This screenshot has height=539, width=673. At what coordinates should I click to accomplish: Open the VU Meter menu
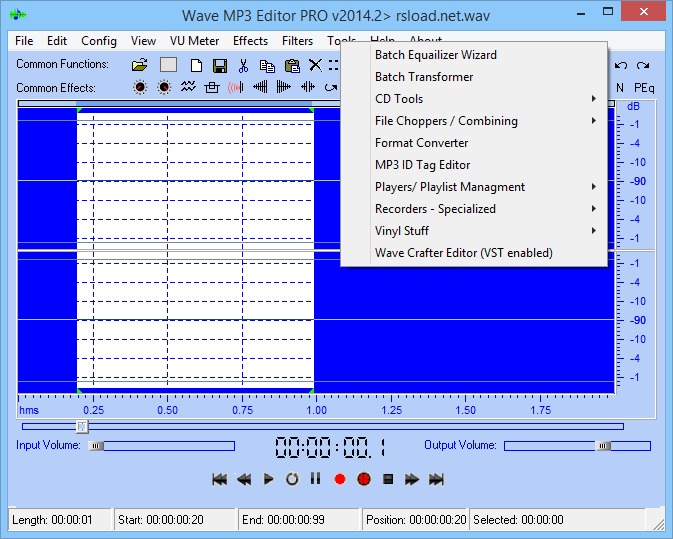(x=194, y=41)
